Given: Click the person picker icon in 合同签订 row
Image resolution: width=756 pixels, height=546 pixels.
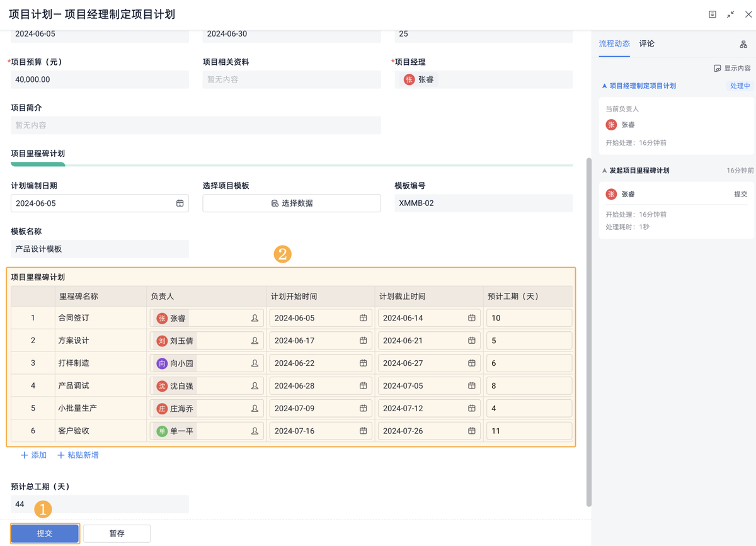Looking at the screenshot, I should [255, 317].
